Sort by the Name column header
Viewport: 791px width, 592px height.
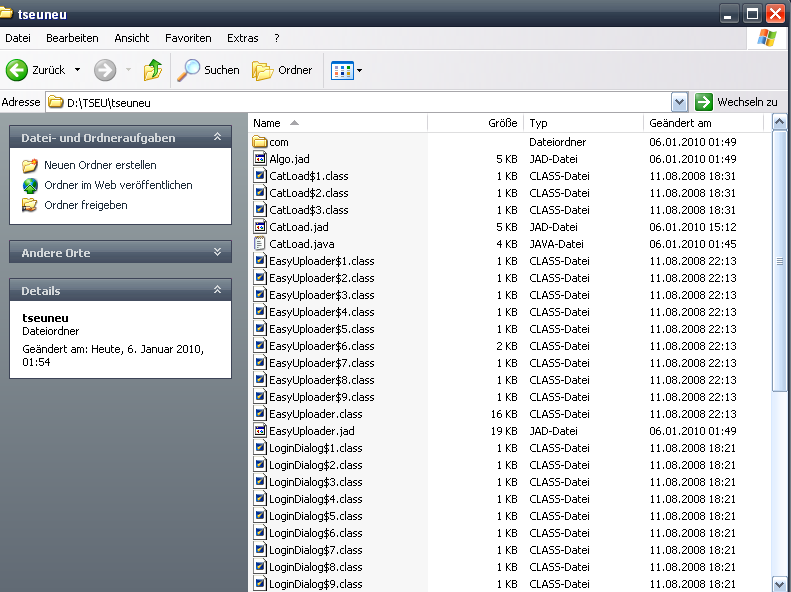pos(337,123)
